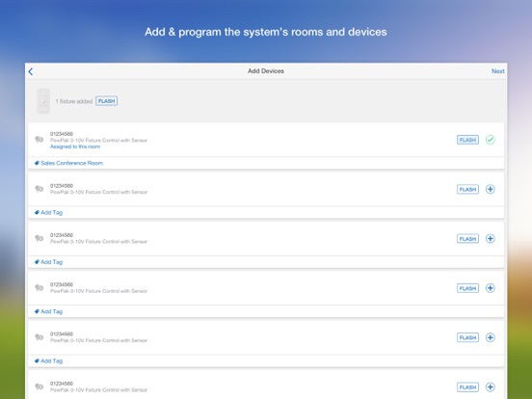The width and height of the screenshot is (532, 399).
Task: Add the sixth device using its plus icon
Action: 490,387
